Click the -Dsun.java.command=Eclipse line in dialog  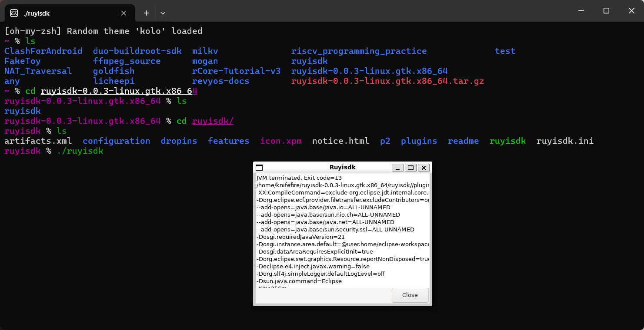pyautogui.click(x=299, y=281)
